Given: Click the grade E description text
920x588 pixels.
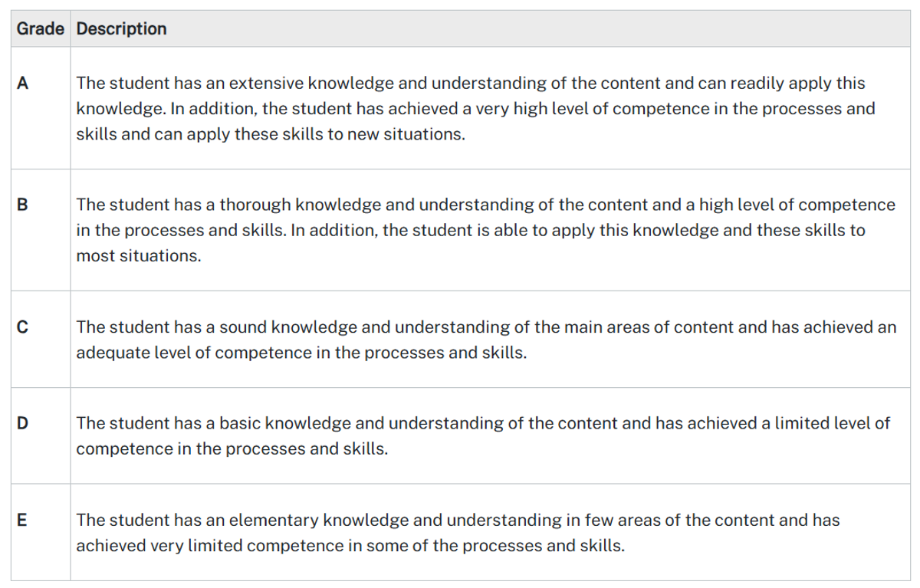Looking at the screenshot, I should coord(458,532).
